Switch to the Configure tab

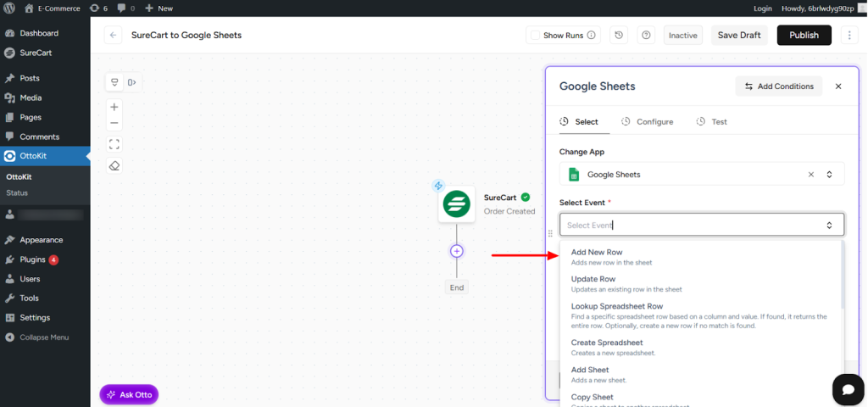tap(648, 122)
